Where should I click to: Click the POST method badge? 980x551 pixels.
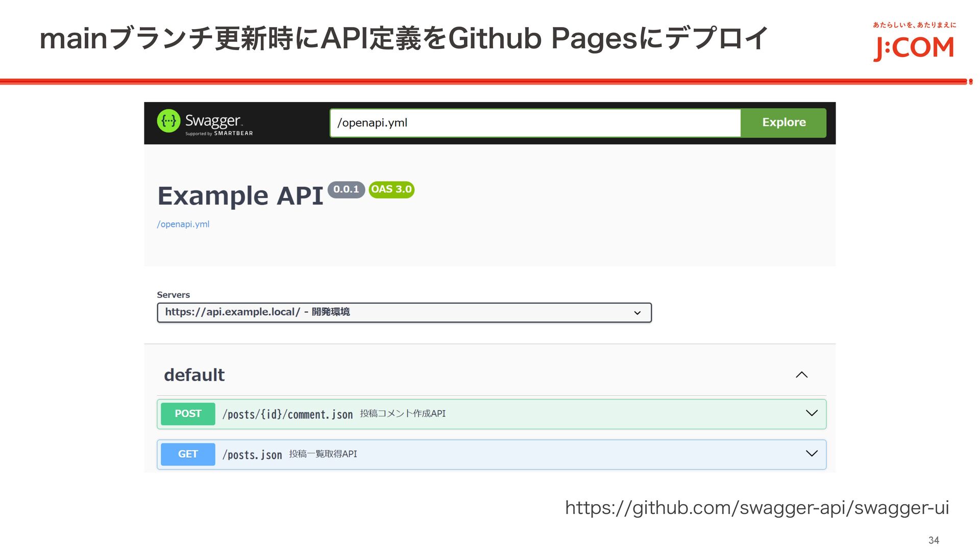[x=188, y=414]
